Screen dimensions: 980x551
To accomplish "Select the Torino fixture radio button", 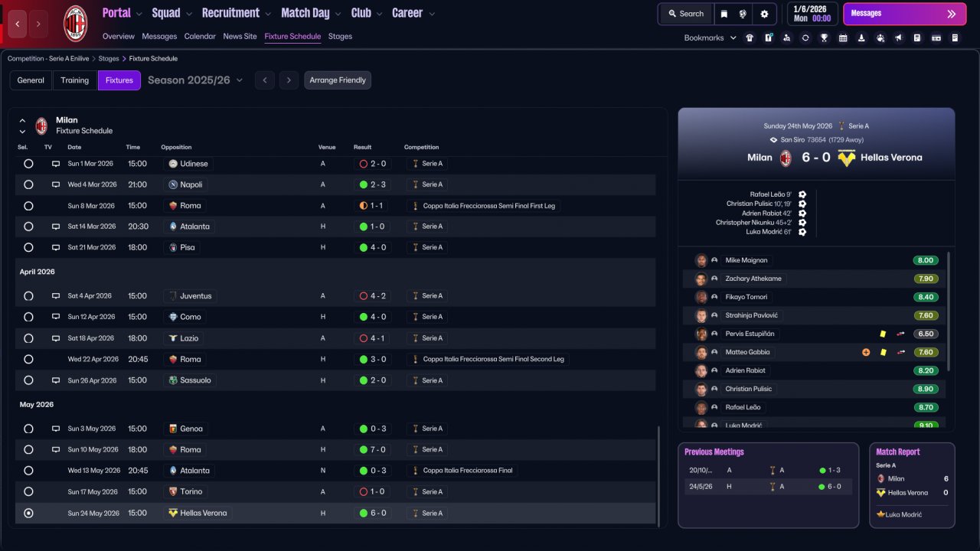I will tap(28, 491).
